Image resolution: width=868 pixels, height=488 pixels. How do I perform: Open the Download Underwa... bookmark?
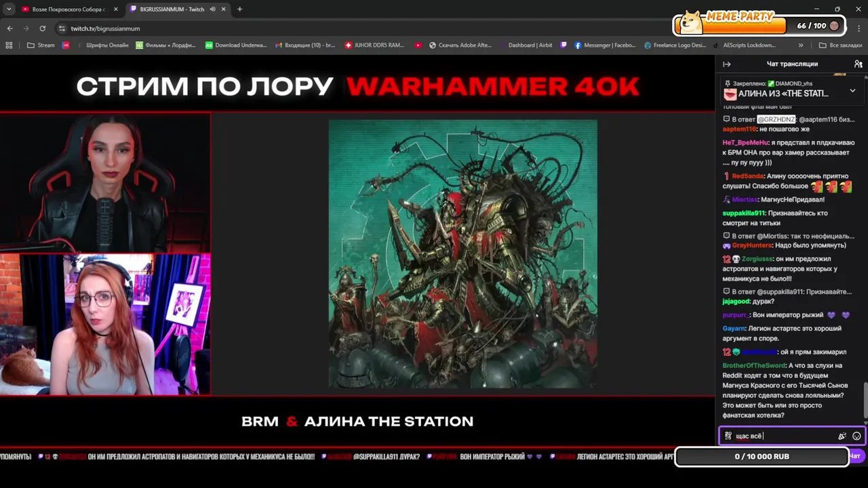236,45
